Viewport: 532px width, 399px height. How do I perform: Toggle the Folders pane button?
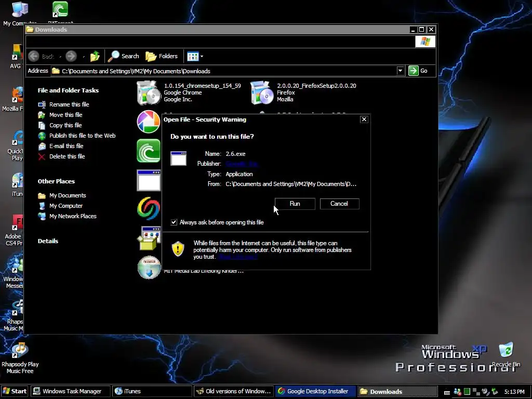pyautogui.click(x=162, y=56)
